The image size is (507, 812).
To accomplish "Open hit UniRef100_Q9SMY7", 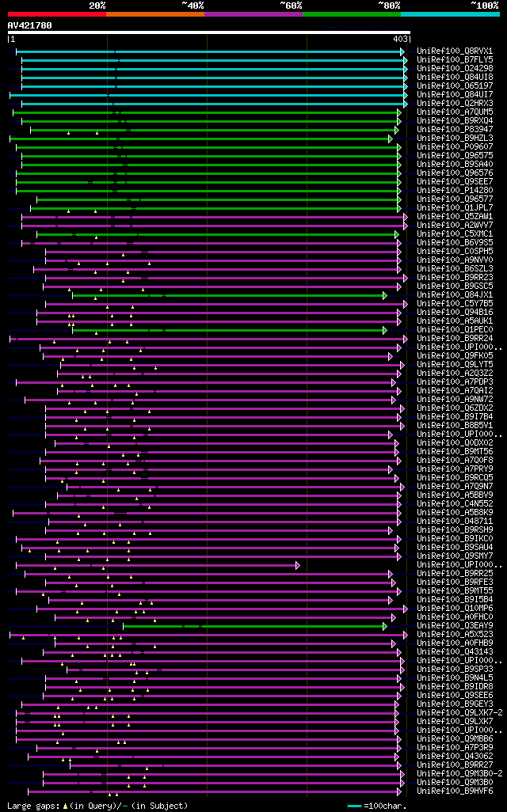I will (x=455, y=556).
